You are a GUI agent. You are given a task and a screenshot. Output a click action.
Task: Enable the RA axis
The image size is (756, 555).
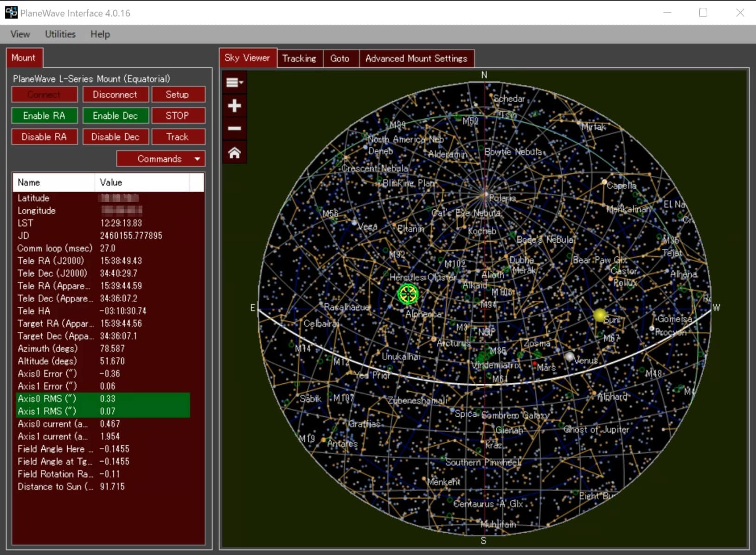(44, 116)
